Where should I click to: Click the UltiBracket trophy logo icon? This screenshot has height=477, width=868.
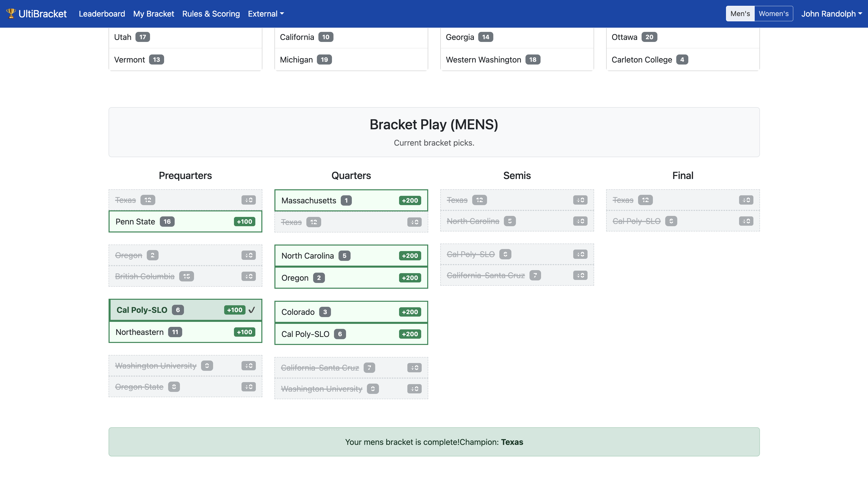11,14
